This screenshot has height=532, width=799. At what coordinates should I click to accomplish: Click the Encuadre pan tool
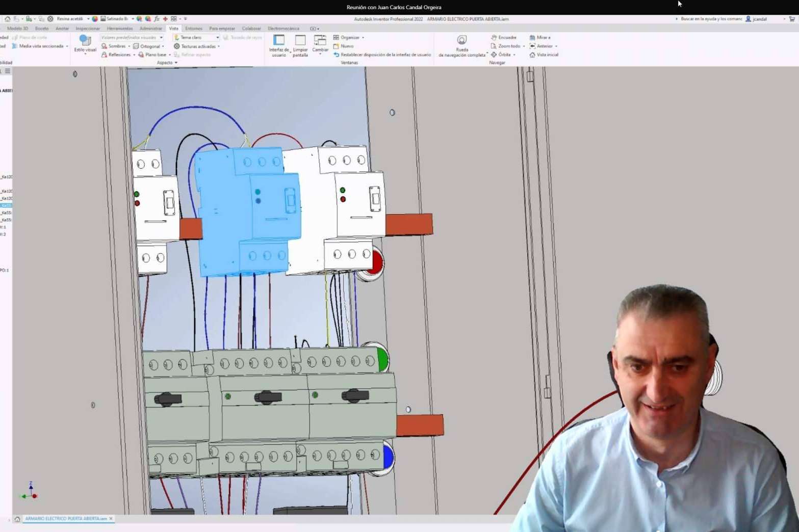click(504, 37)
